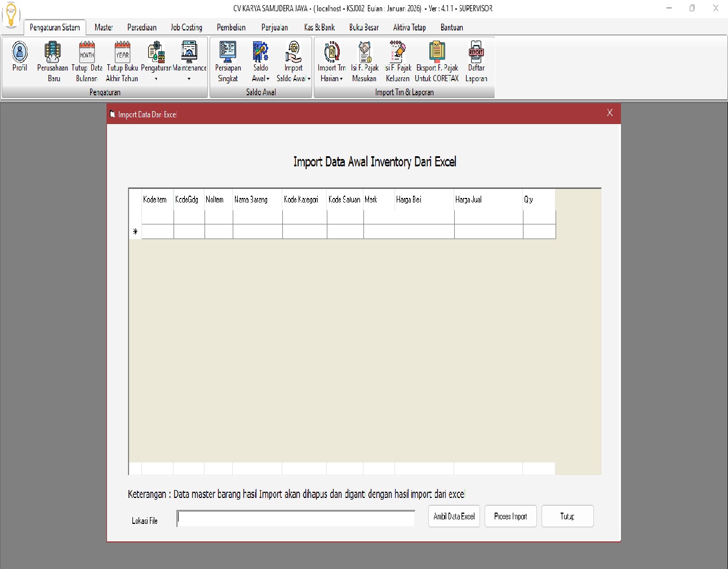Expand the Maintenance dropdown
This screenshot has height=569, width=728.
[x=189, y=79]
